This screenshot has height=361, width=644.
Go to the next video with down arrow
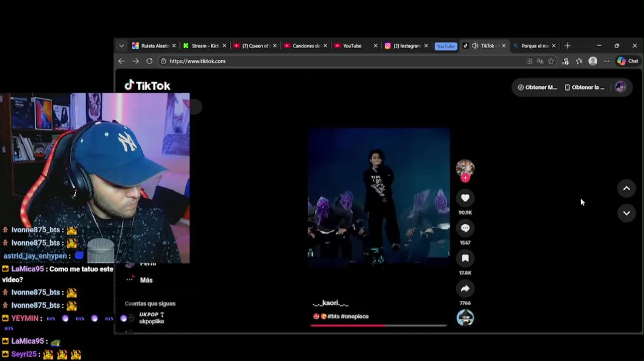pos(626,213)
